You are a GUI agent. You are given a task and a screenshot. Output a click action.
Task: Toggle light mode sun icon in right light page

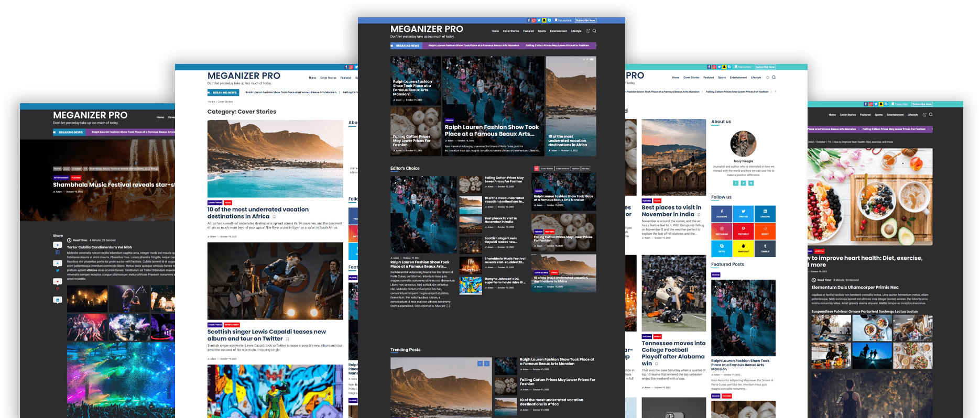[x=768, y=78]
